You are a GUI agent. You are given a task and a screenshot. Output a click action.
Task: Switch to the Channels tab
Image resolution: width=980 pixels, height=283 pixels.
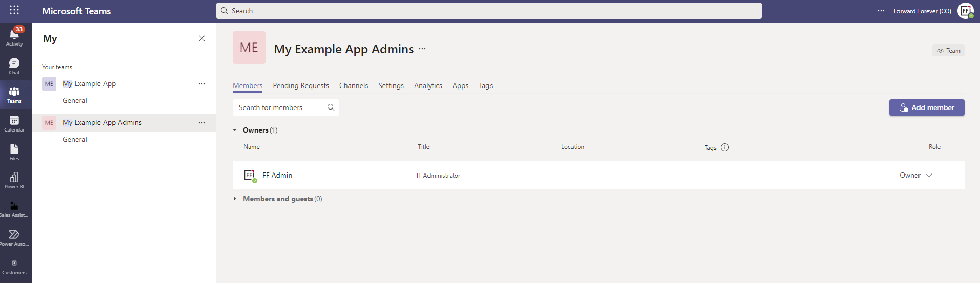pyautogui.click(x=354, y=85)
